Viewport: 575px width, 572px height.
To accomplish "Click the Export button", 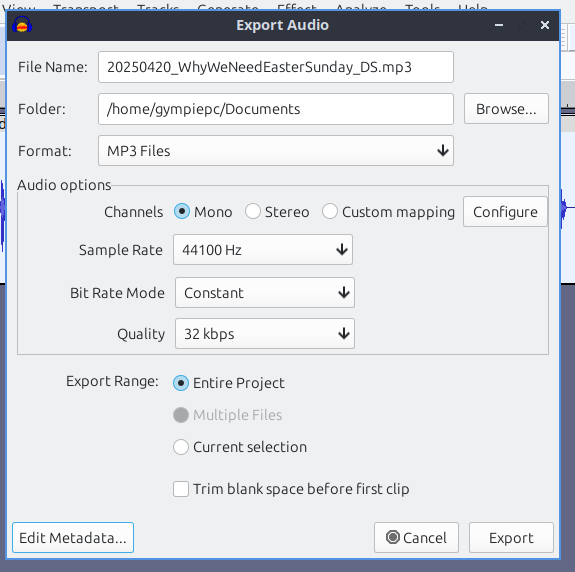I will point(511,538).
